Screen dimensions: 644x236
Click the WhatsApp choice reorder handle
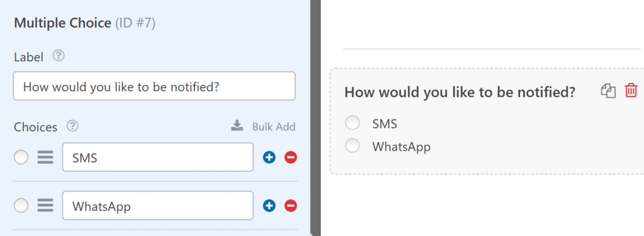(45, 205)
